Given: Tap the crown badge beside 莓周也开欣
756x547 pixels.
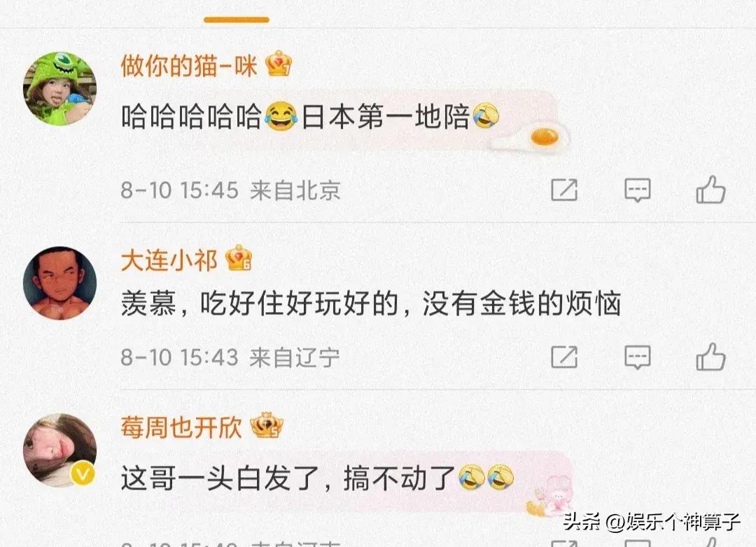Looking at the screenshot, I should pos(267,425).
